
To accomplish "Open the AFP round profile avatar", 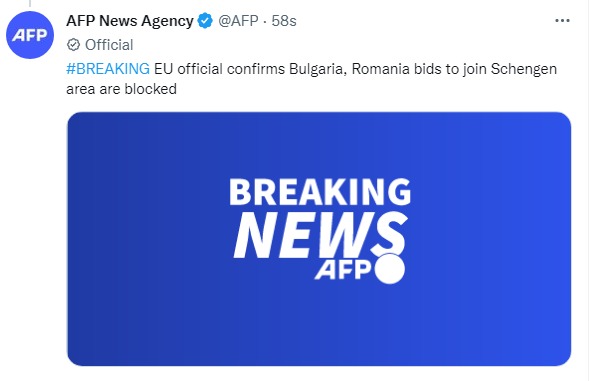I will point(30,35).
